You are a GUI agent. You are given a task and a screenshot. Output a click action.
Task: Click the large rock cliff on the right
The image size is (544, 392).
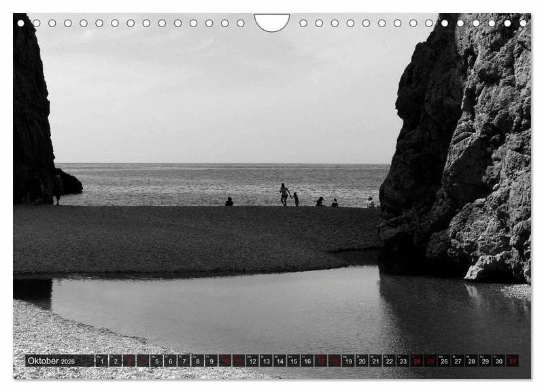(x=462, y=149)
